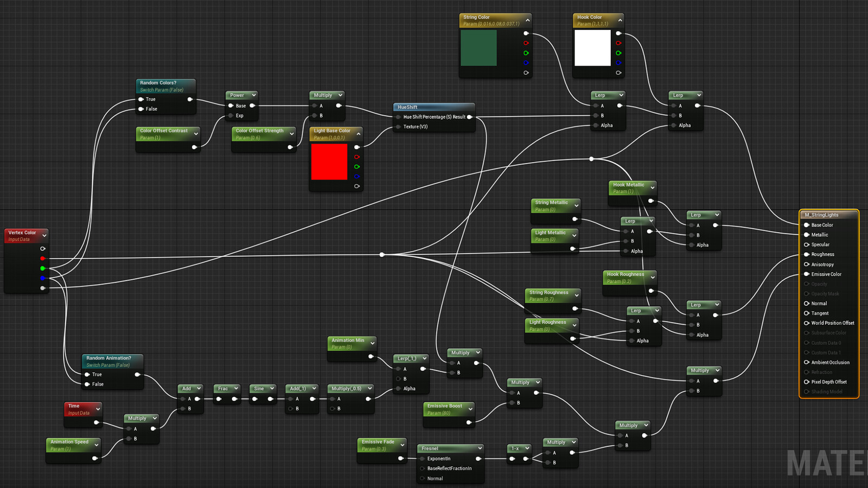Select the Hook Roughness node header
The image size is (868, 488).
click(629, 278)
